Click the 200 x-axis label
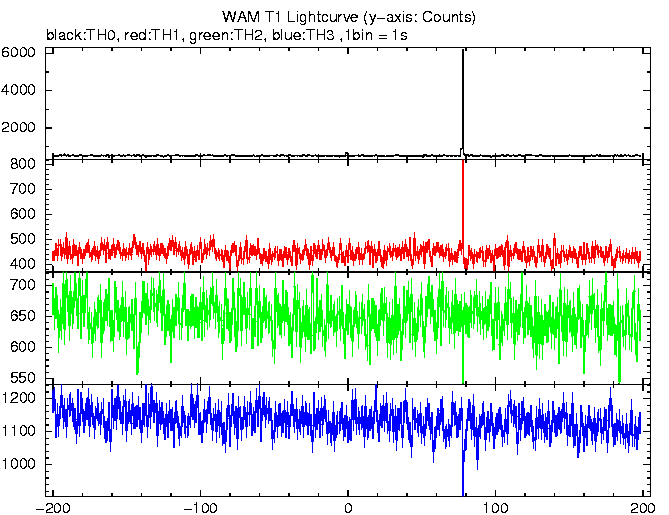 click(x=643, y=508)
